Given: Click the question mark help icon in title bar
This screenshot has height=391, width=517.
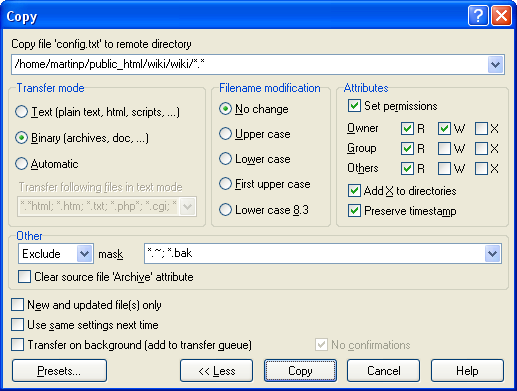Looking at the screenshot, I should click(x=478, y=16).
